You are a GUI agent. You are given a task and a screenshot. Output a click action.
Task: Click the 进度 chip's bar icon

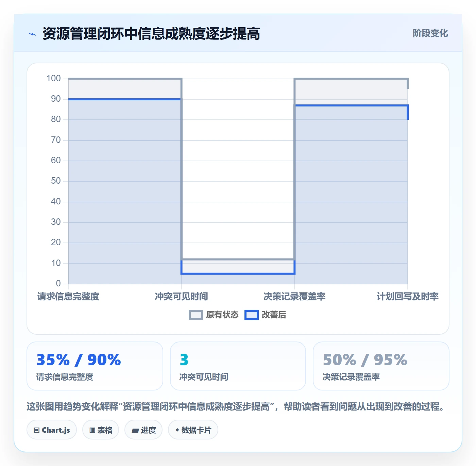click(135, 431)
